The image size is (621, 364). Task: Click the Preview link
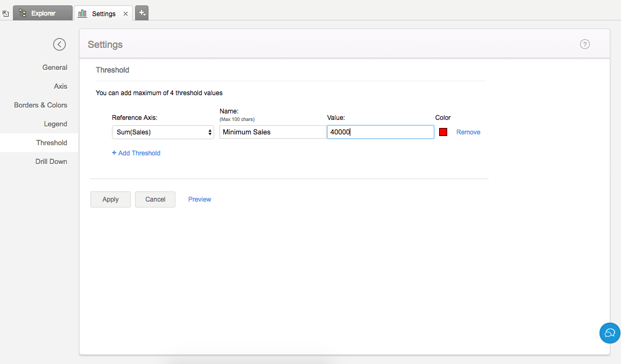click(200, 199)
